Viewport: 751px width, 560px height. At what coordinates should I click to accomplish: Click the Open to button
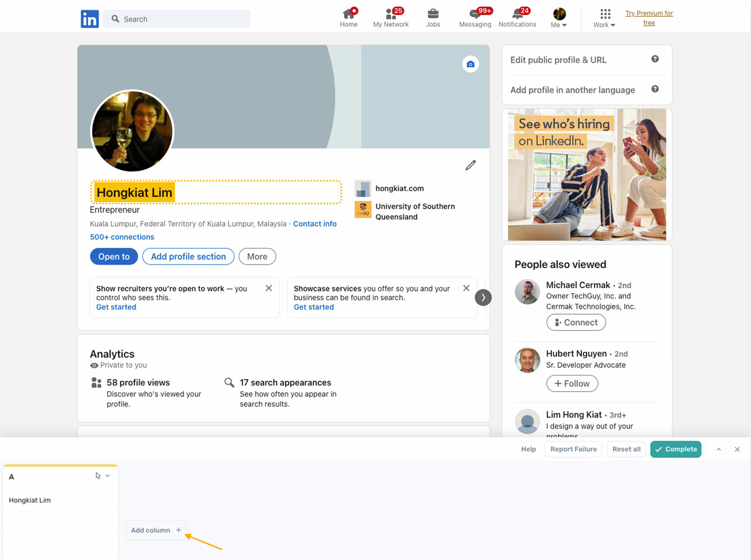[x=114, y=257]
